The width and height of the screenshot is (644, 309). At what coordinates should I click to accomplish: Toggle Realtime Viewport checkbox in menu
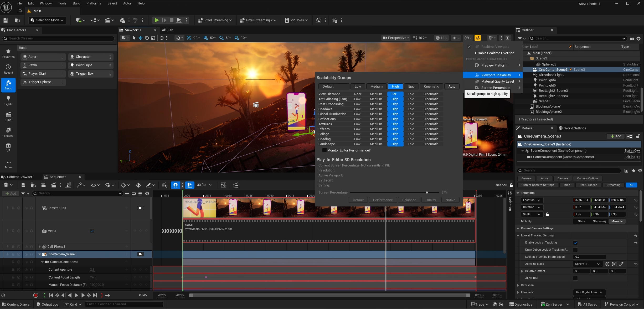[469, 47]
